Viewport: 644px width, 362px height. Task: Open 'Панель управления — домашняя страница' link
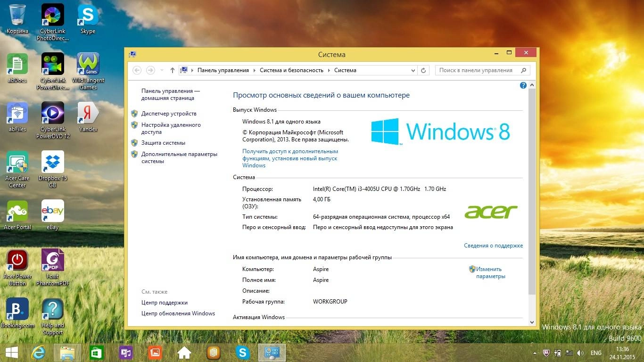click(170, 95)
